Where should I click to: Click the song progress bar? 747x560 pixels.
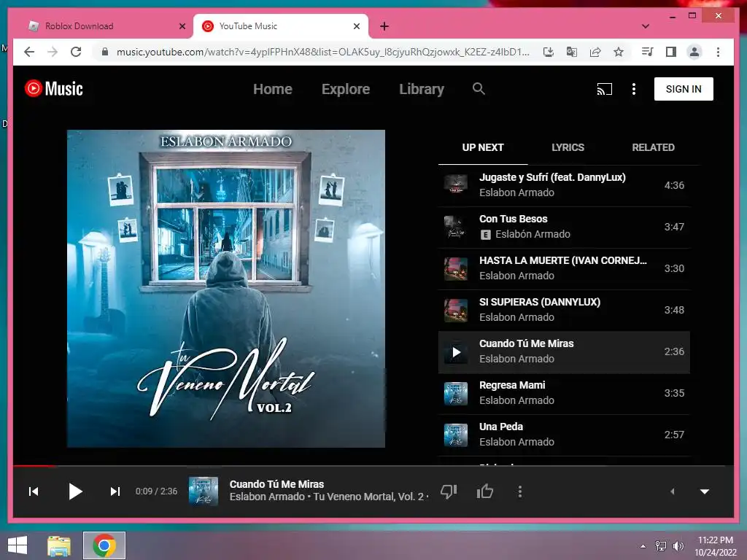coord(373,466)
